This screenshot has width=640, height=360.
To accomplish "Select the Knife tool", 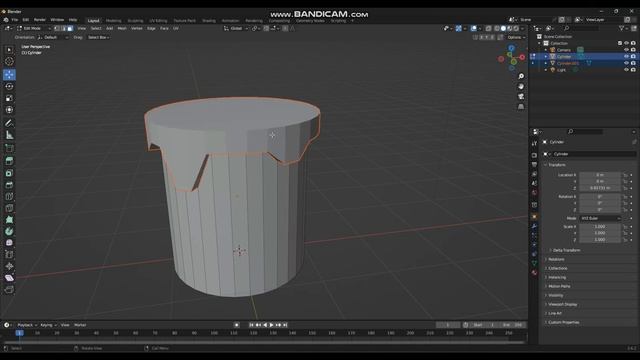I will coord(9,208).
